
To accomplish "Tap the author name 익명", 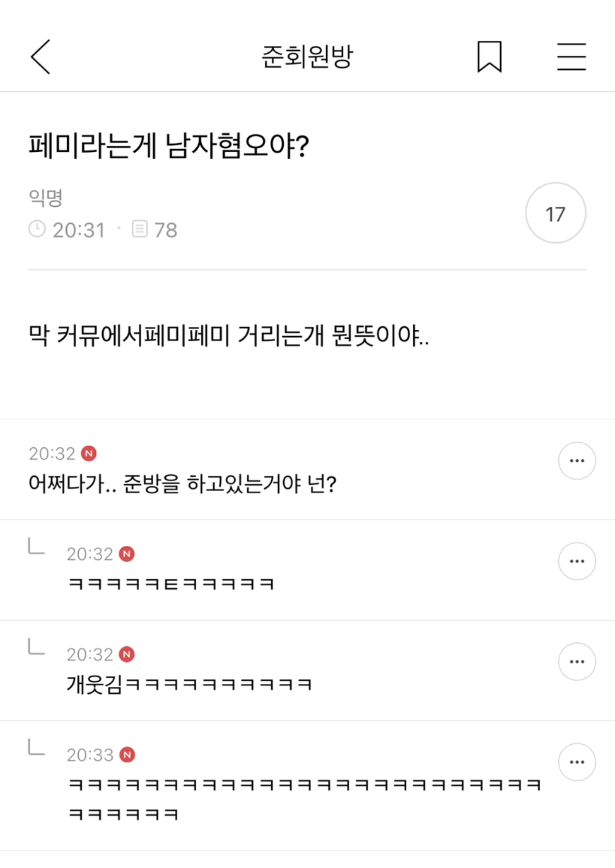I will tap(46, 197).
